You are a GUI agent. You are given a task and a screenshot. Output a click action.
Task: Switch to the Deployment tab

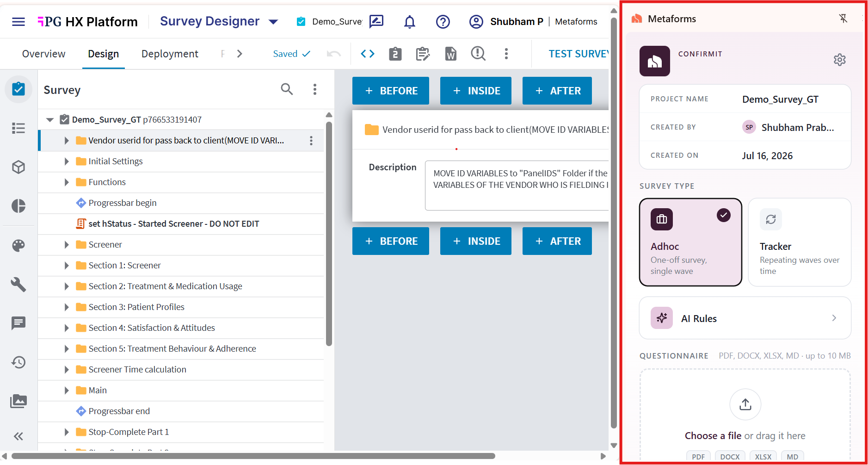point(170,54)
